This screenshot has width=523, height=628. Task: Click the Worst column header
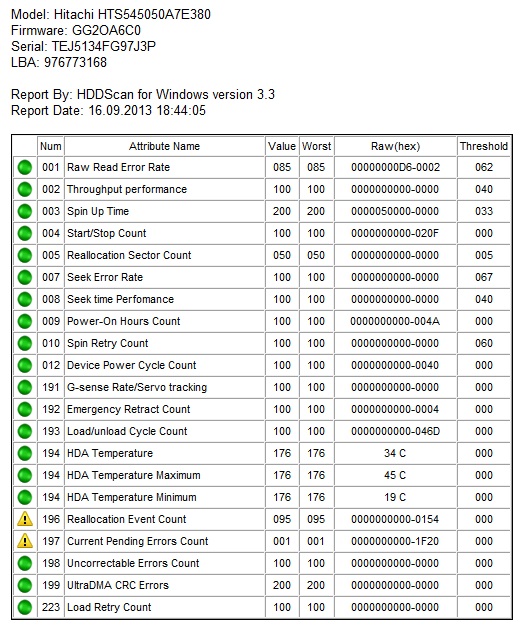point(316,146)
